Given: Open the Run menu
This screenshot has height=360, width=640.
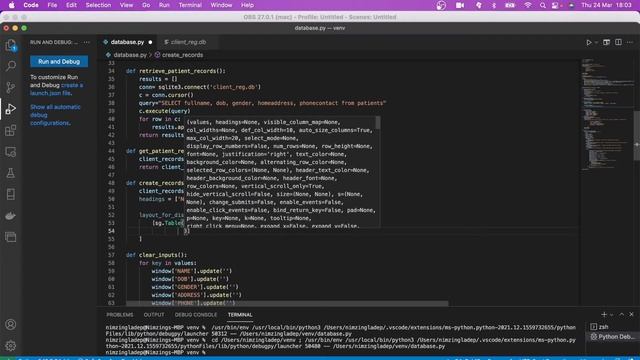Looking at the screenshot, I should (164, 5).
